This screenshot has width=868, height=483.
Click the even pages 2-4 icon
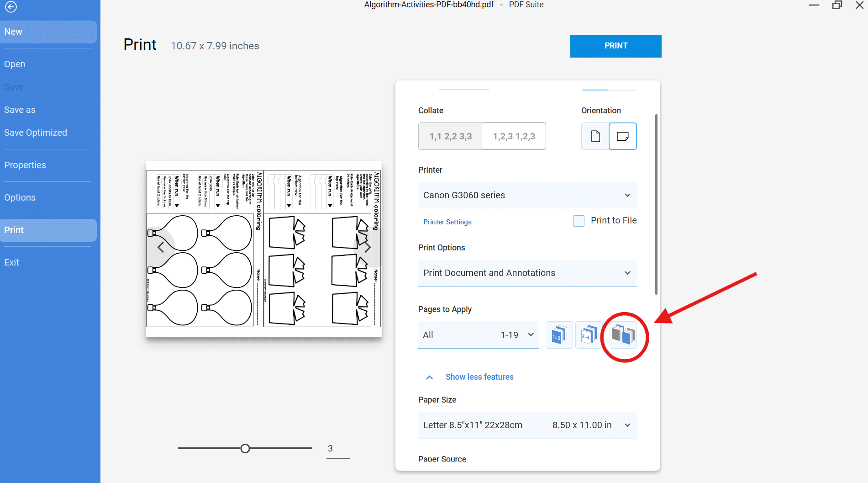pos(588,335)
